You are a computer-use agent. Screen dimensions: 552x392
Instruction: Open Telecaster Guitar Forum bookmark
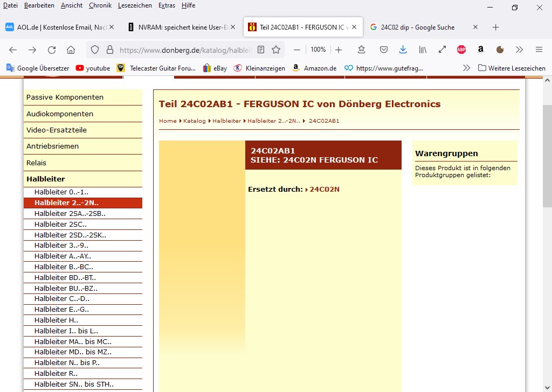click(x=156, y=68)
